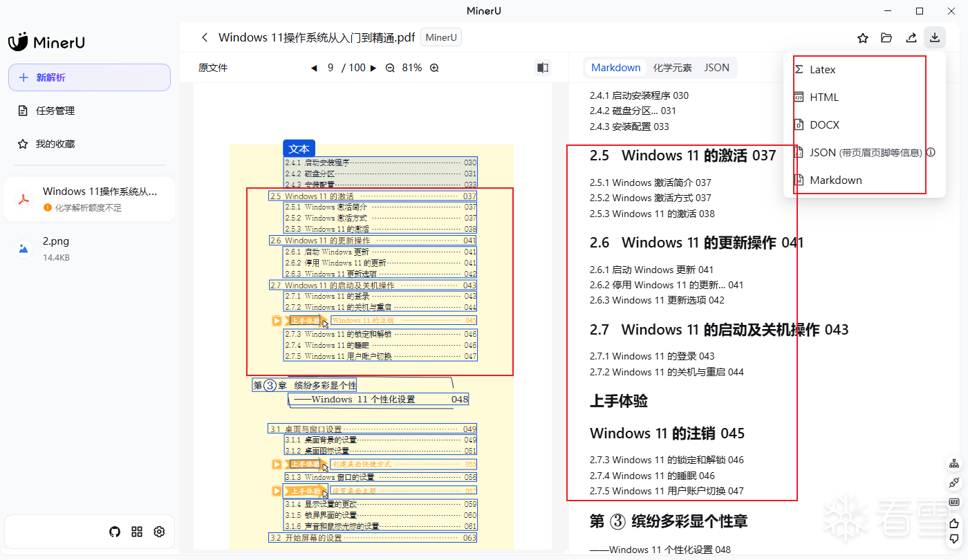Zoom in the original document
The image size is (968, 560).
click(x=434, y=68)
